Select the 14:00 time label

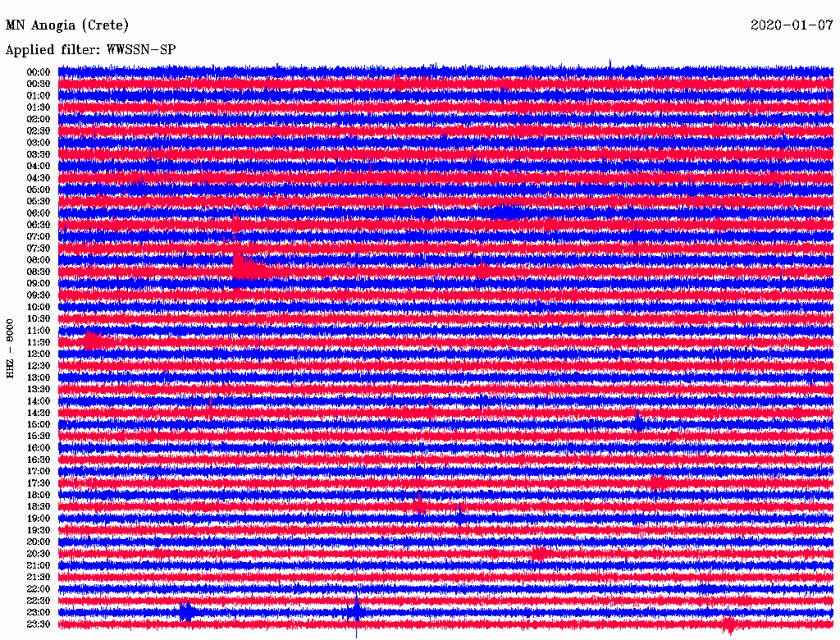click(39, 401)
